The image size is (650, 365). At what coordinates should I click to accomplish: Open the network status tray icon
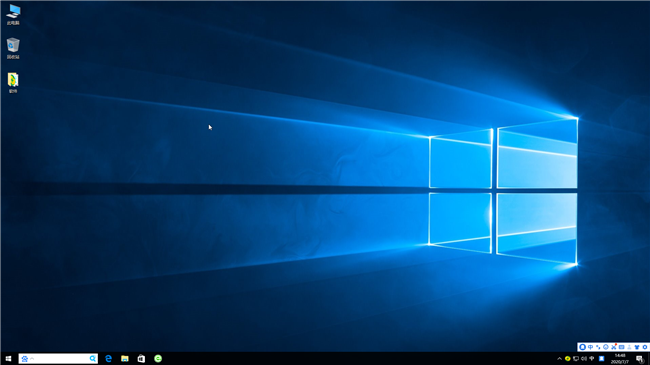pos(576,359)
